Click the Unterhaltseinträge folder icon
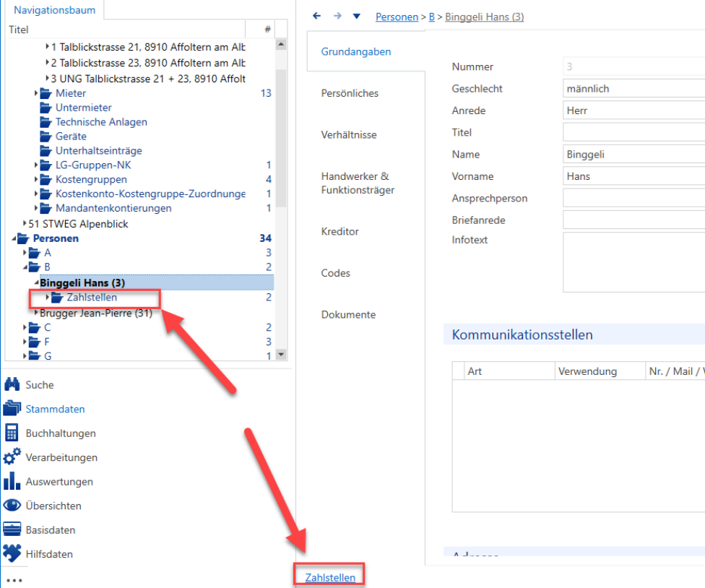The image size is (705, 588). pos(46,150)
